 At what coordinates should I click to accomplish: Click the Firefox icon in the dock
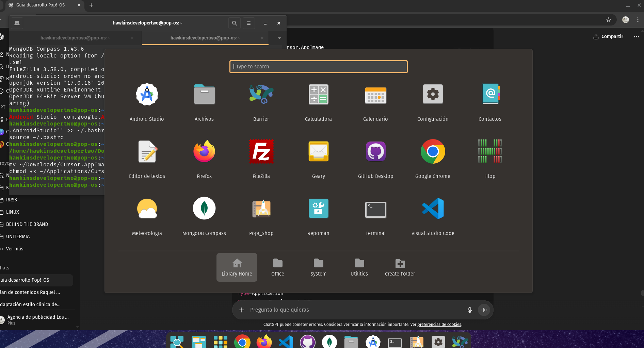click(264, 342)
